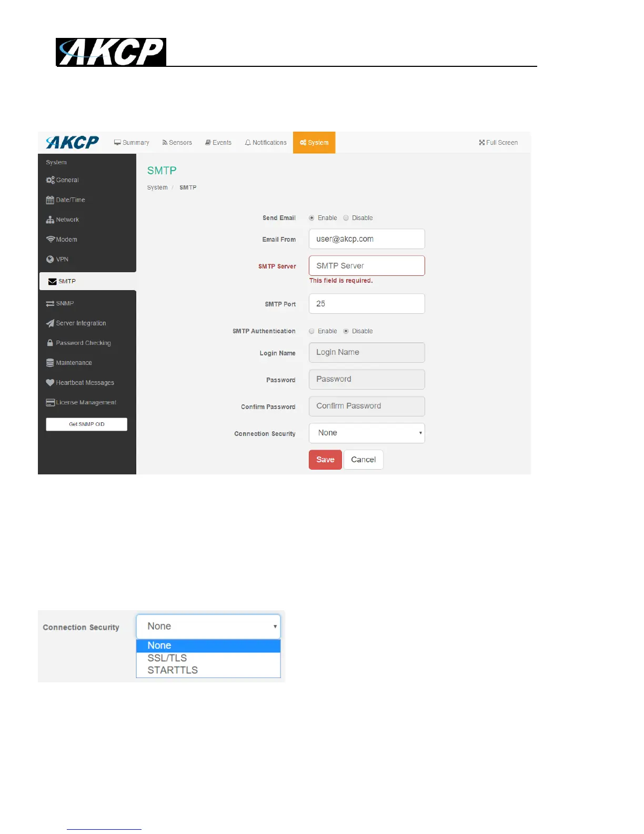Click the Email From input field
This screenshot has height=834, width=644.
pos(367,239)
